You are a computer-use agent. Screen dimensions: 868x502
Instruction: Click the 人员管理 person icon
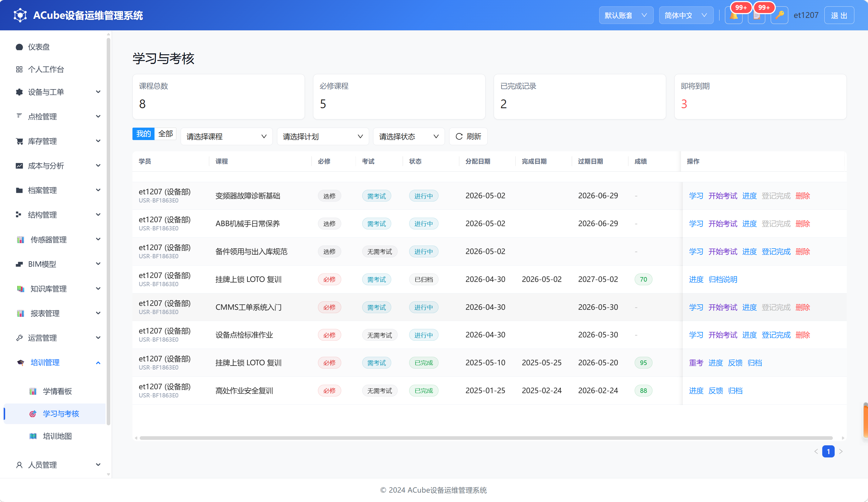19,465
